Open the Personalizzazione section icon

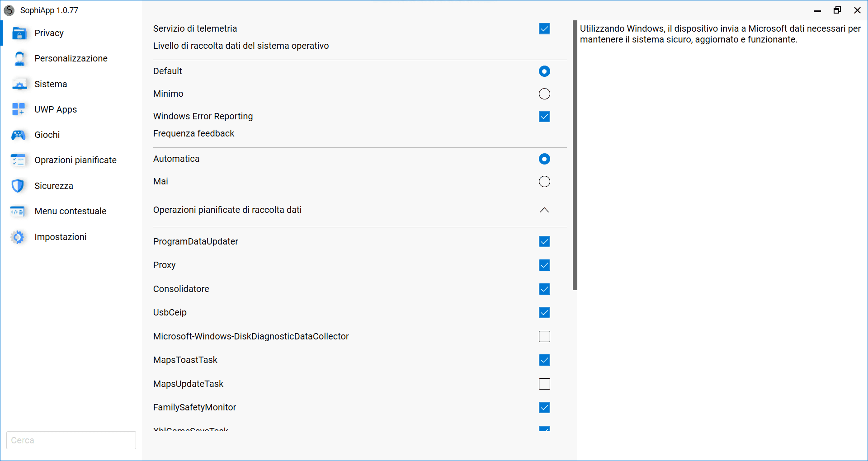pos(19,58)
